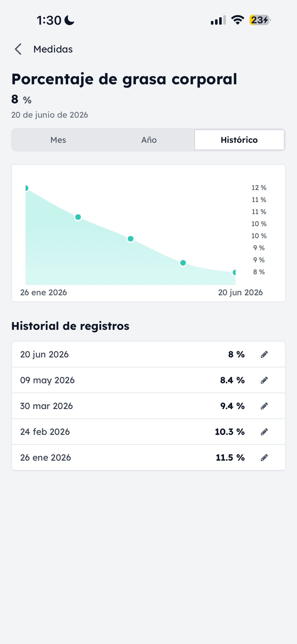Open the Medidas back link
The width and height of the screenshot is (297, 644).
[x=53, y=49]
